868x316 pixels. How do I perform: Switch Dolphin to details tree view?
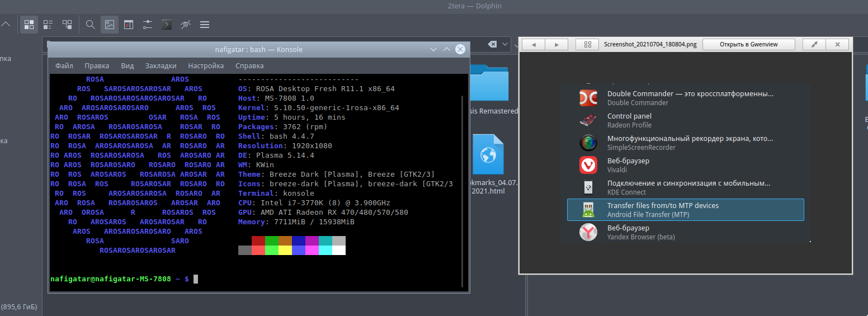67,25
